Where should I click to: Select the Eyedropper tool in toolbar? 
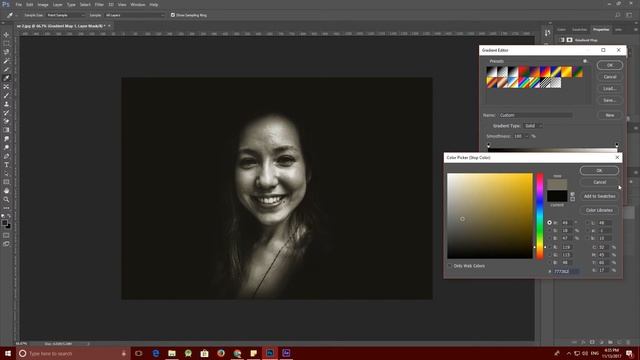pyautogui.click(x=6, y=78)
